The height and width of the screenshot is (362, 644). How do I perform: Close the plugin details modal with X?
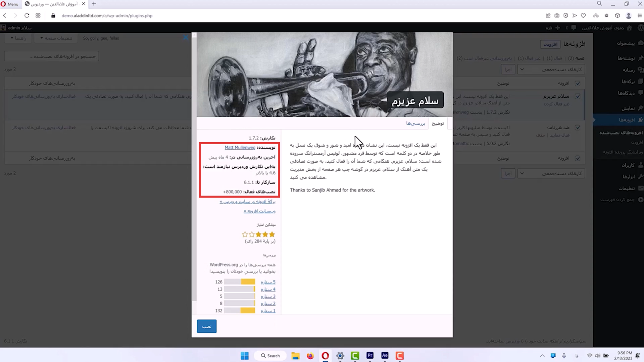(x=186, y=38)
